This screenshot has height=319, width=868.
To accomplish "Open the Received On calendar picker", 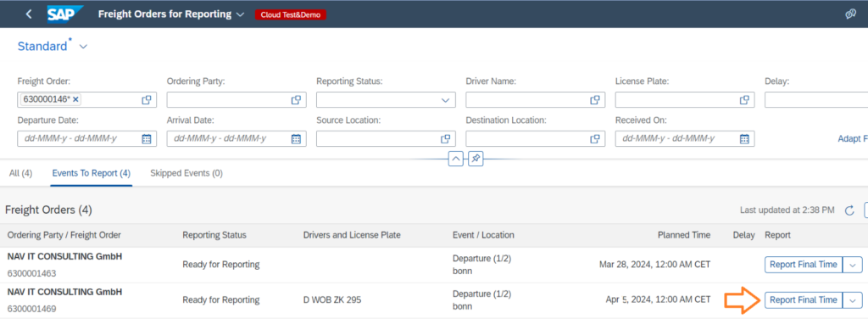I will pos(744,138).
